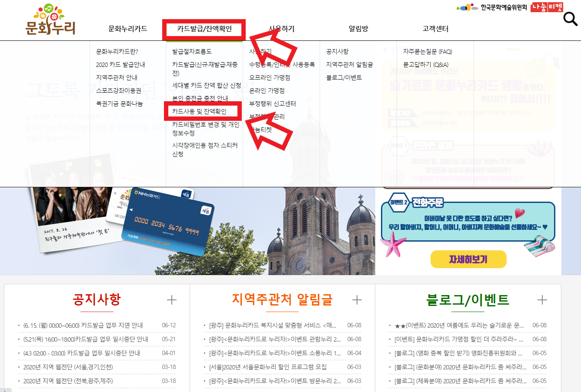Open notice (6.15.(월) 00:00~06:00) 카드발급 업무 지연 안내
581x392 pixels.
pos(83,325)
